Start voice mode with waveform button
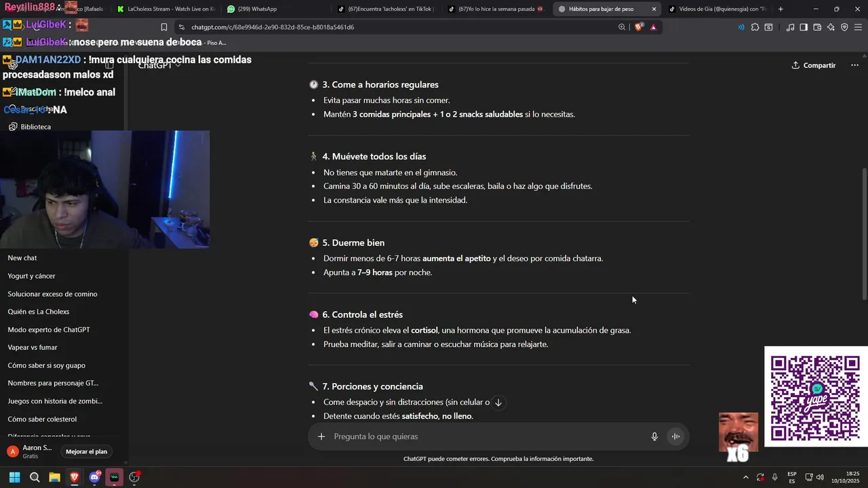The height and width of the screenshot is (488, 868). coord(675,436)
